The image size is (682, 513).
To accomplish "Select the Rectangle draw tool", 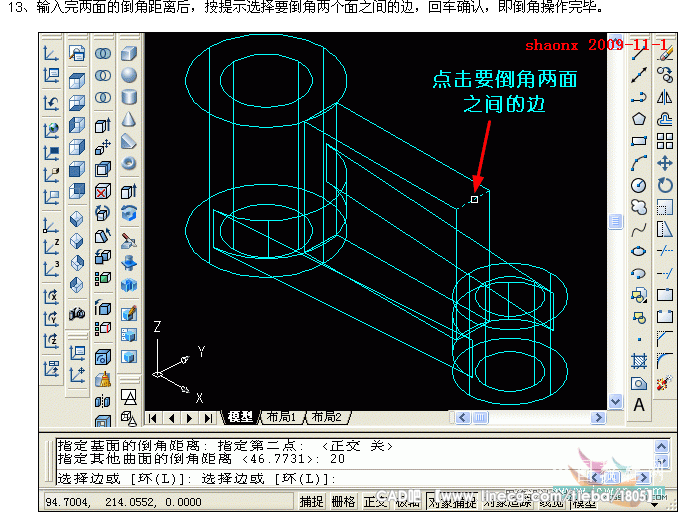I will pos(639,141).
